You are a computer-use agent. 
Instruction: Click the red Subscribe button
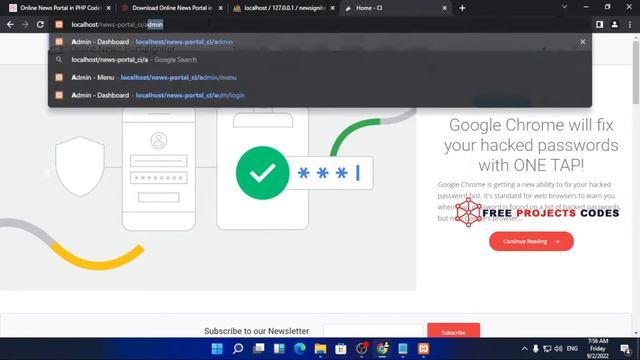click(x=453, y=331)
